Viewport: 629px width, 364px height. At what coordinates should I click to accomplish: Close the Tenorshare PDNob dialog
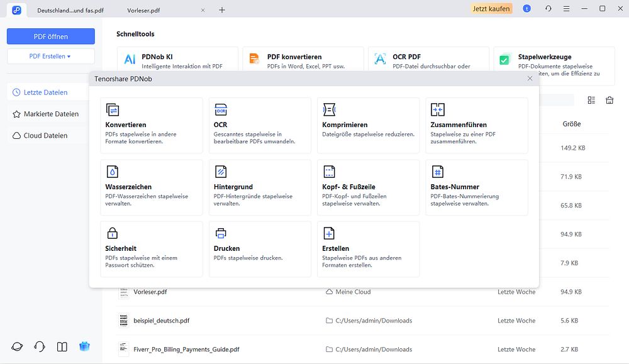pyautogui.click(x=530, y=79)
